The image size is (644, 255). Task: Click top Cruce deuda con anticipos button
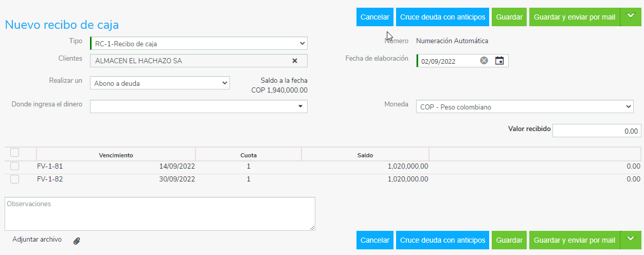[x=443, y=17]
